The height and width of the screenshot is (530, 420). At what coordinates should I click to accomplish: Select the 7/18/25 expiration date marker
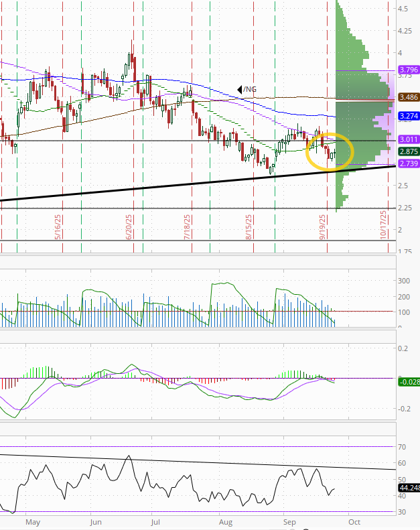click(187, 227)
